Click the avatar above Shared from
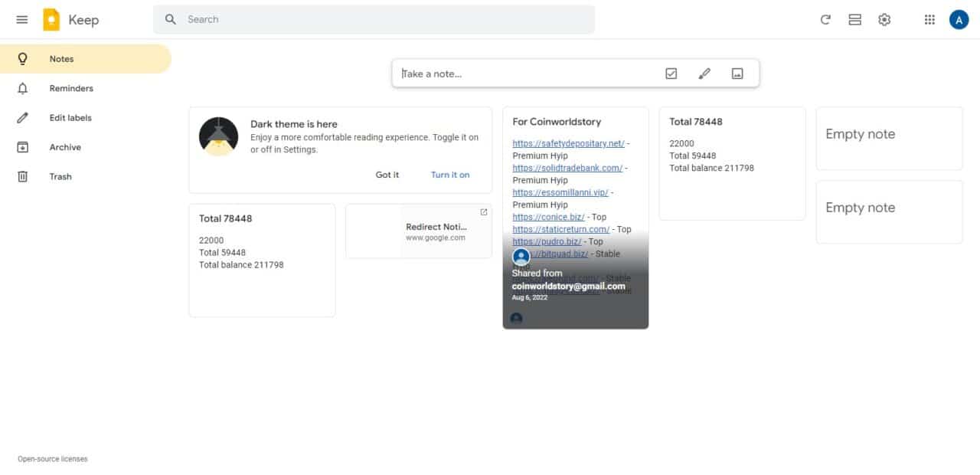 (521, 257)
